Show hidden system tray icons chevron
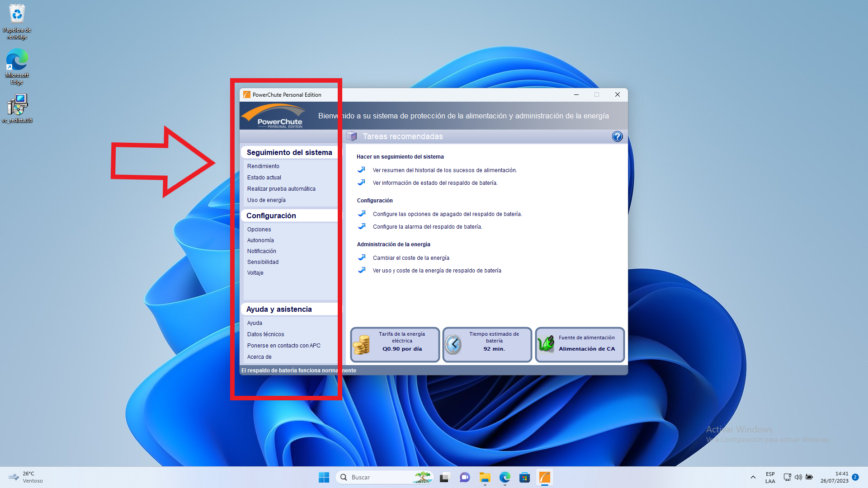 (753, 477)
